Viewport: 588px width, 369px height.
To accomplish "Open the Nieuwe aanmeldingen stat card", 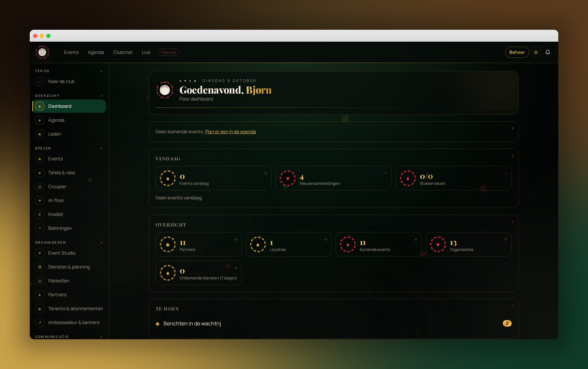I will [x=334, y=178].
